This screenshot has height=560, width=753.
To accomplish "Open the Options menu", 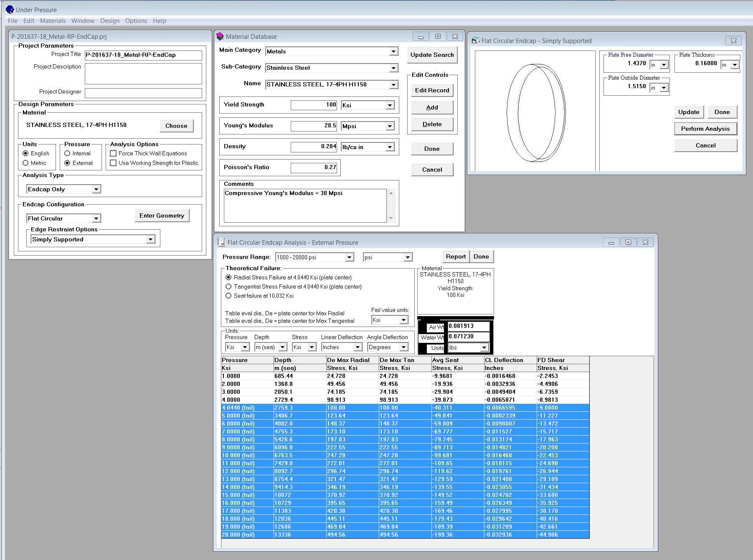I will click(x=136, y=21).
